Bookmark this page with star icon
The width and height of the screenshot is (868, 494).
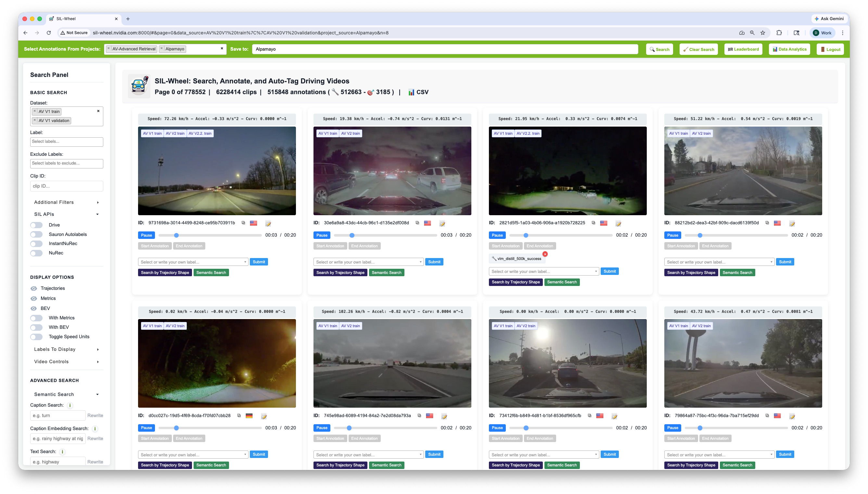click(x=762, y=32)
